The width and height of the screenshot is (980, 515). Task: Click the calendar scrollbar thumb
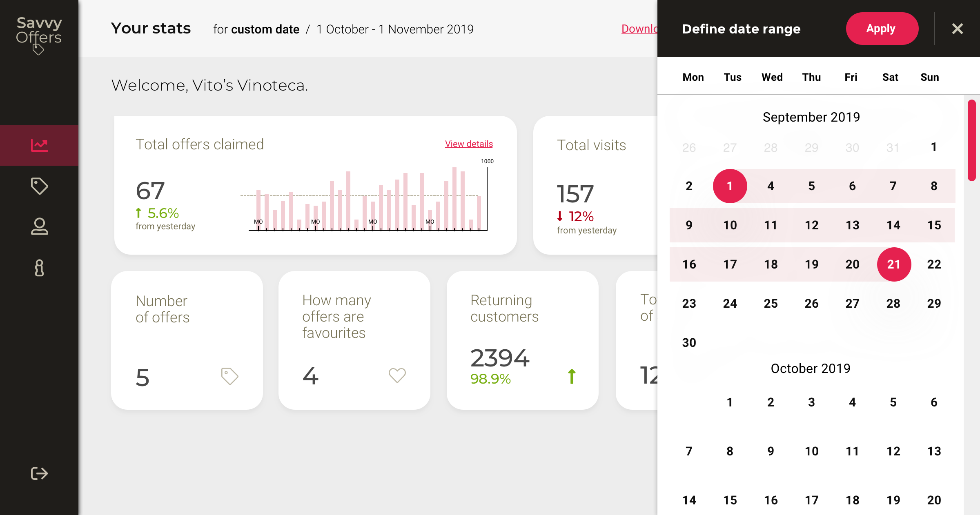[x=971, y=140]
